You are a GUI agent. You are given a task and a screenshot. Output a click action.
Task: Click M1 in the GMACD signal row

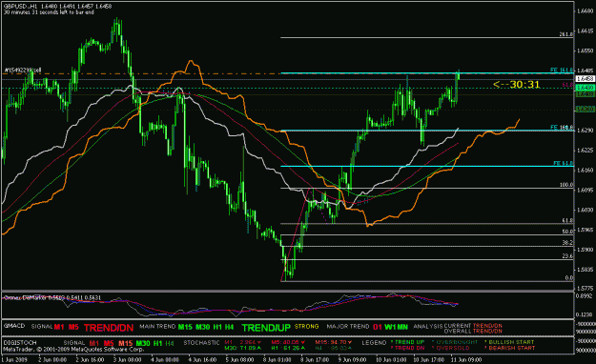pyautogui.click(x=59, y=327)
